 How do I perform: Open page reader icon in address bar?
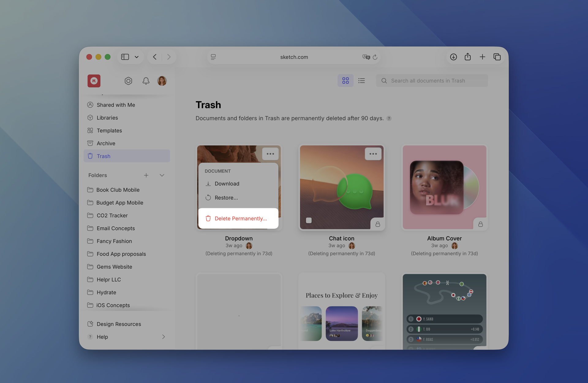point(213,57)
